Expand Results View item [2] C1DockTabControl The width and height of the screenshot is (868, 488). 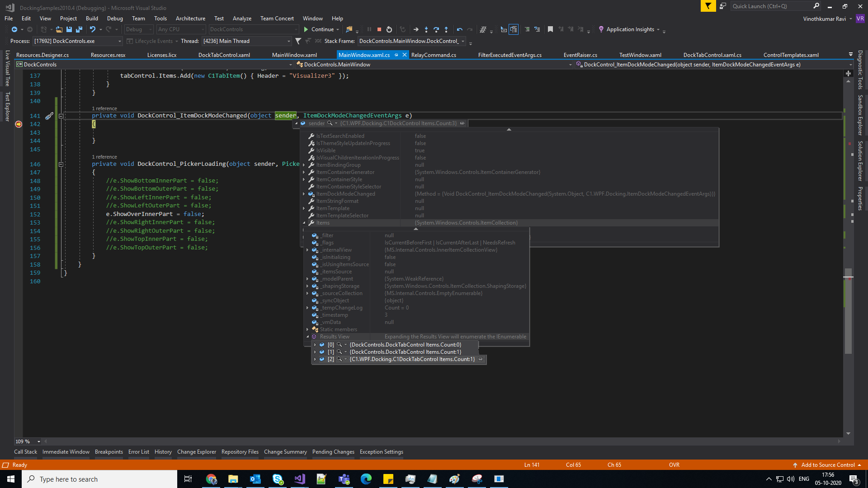coord(315,359)
